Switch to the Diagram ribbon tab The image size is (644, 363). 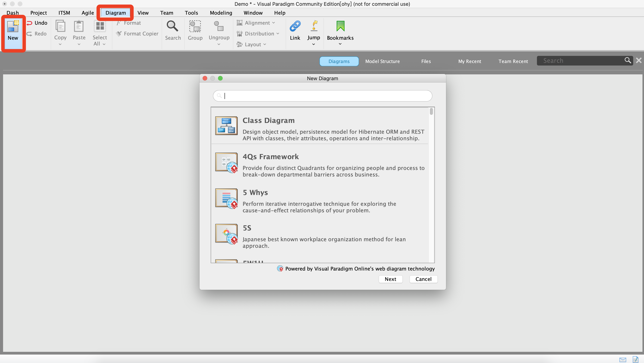[x=116, y=13]
